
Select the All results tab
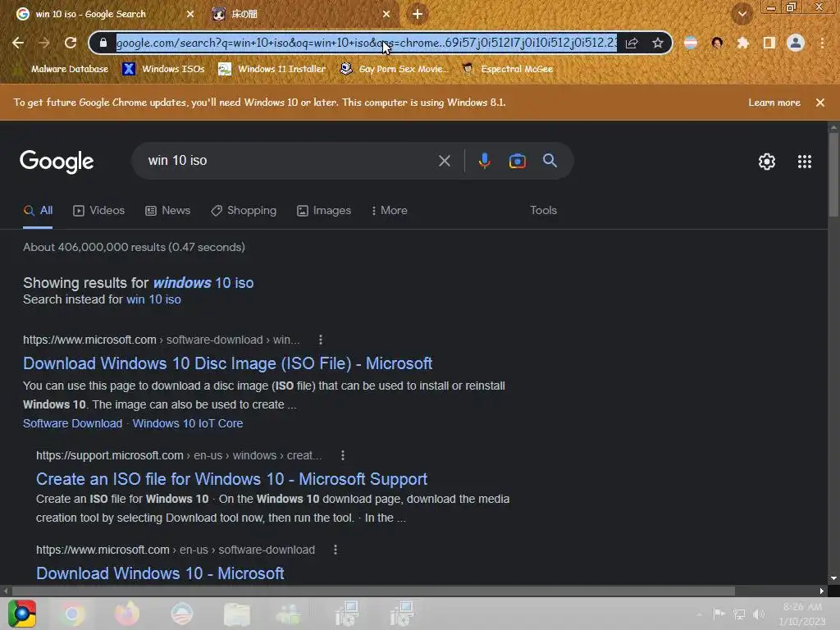(x=38, y=211)
